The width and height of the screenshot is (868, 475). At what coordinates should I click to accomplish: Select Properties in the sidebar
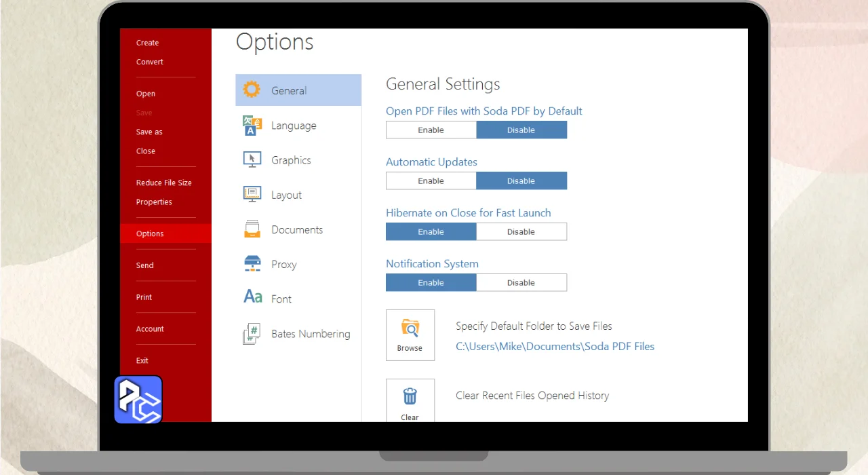(x=154, y=202)
